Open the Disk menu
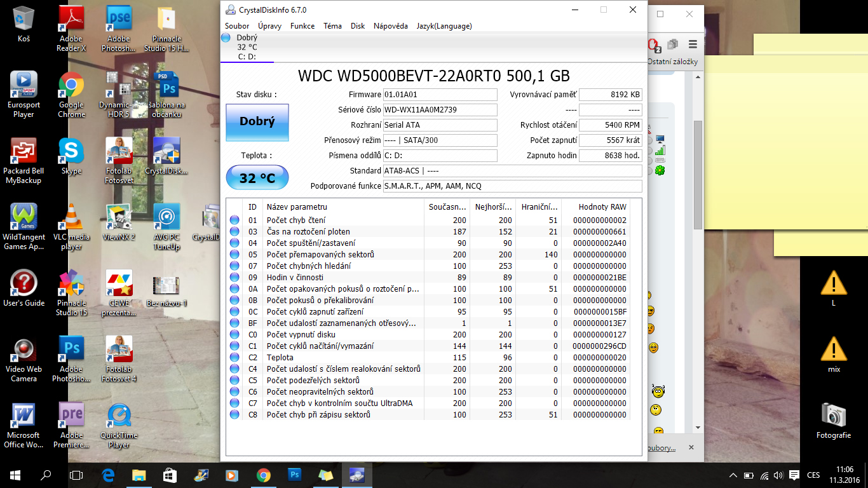 tap(358, 26)
